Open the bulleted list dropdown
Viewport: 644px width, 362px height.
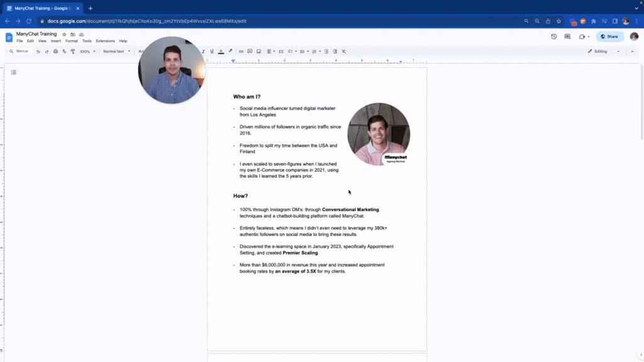click(x=304, y=52)
